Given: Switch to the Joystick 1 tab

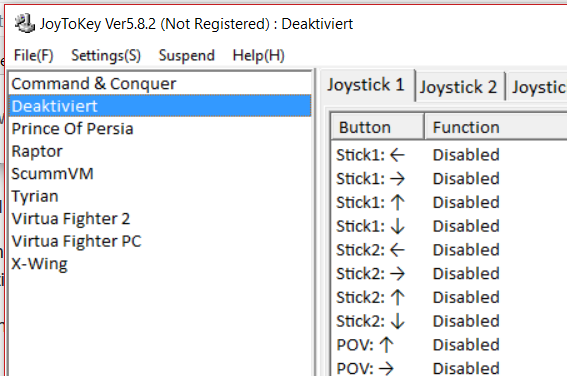Looking at the screenshot, I should pyautogui.click(x=366, y=85).
